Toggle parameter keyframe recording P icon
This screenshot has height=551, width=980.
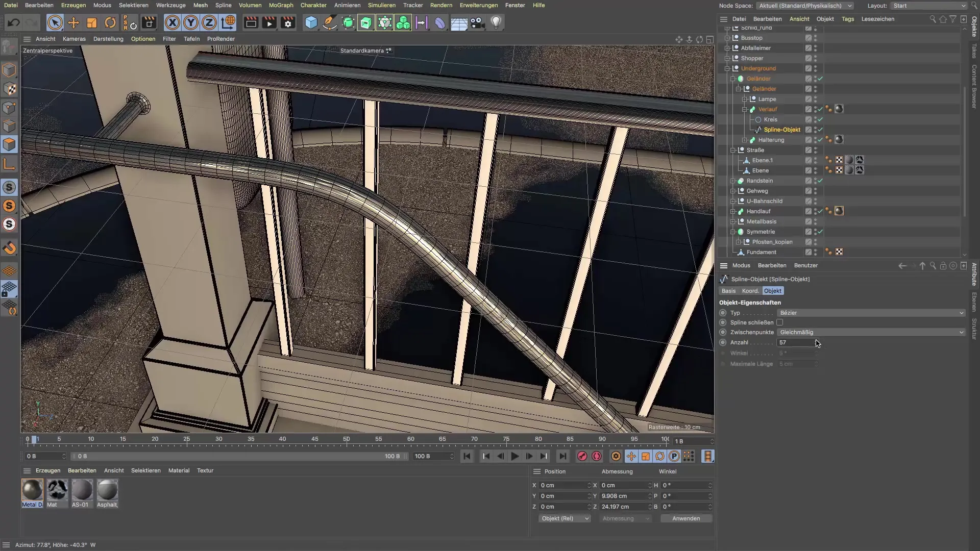tap(674, 456)
